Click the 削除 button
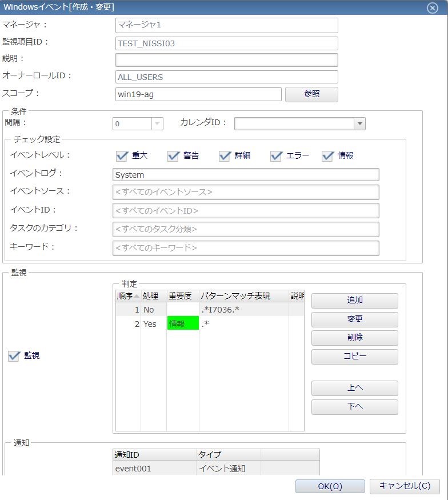Screen dimensions: 448x500 [355, 338]
